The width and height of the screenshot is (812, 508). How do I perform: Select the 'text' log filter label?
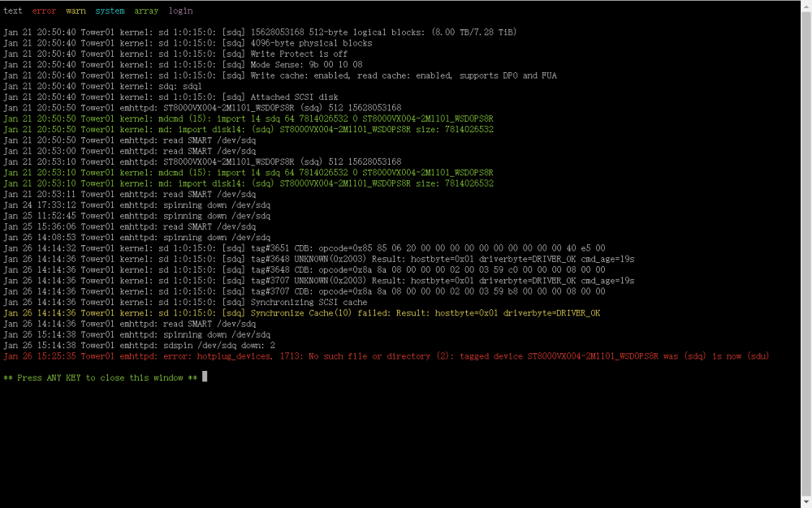[13, 11]
